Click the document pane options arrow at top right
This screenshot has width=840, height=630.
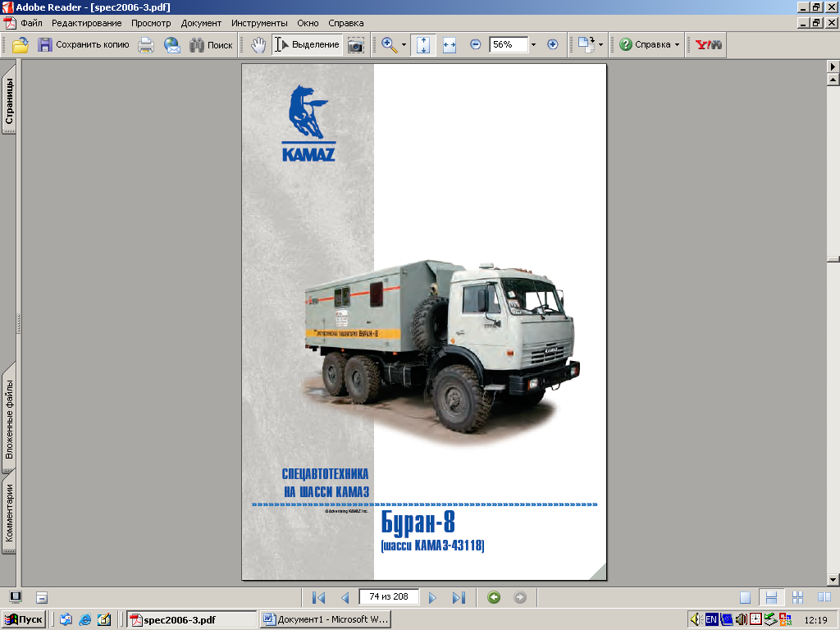point(833,66)
